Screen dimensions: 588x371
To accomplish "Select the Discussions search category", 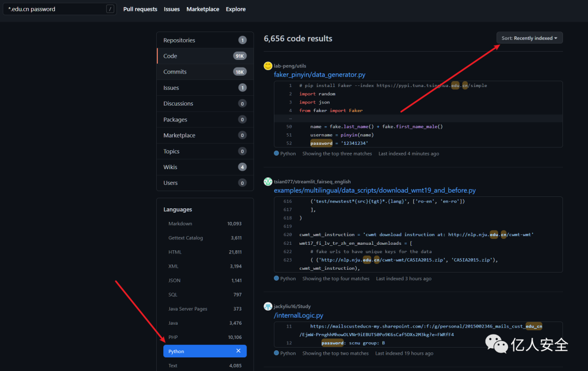I will 205,103.
